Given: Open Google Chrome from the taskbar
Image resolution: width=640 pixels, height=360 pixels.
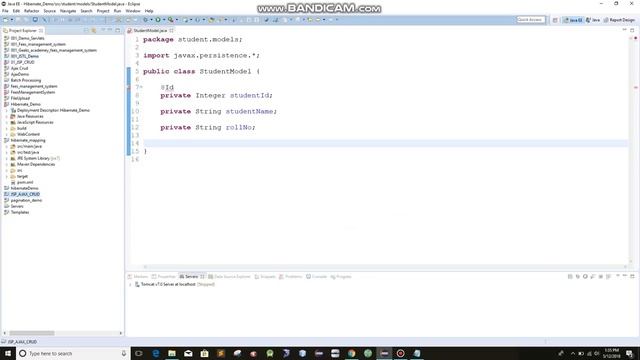Looking at the screenshot, I should (351, 353).
